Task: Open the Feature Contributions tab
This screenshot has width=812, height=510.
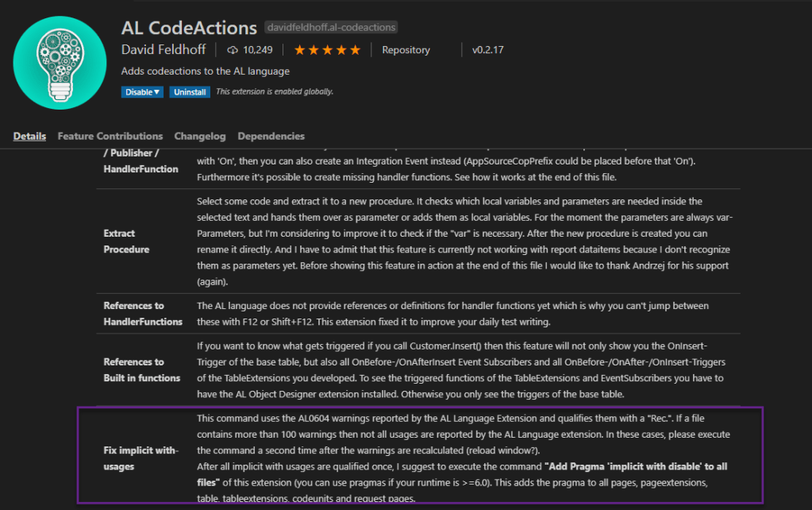Action: (110, 136)
